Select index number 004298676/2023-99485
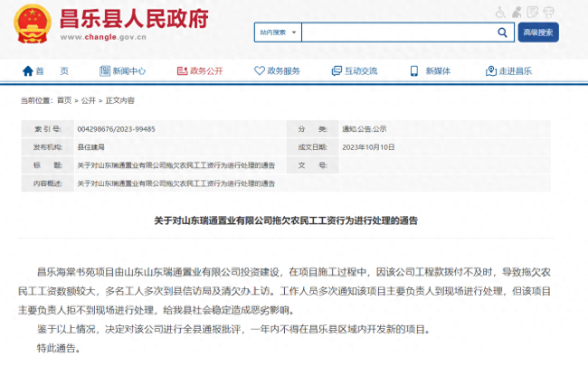588x366 pixels. [x=117, y=129]
